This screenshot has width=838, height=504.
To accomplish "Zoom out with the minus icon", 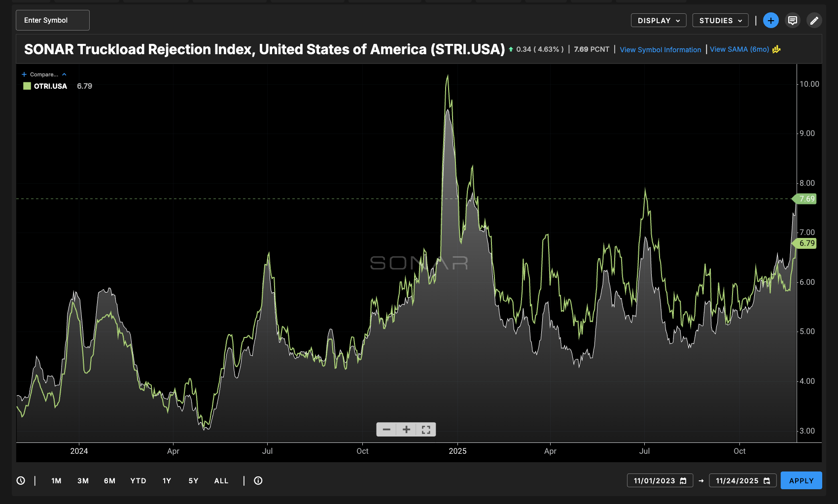I will 386,430.
